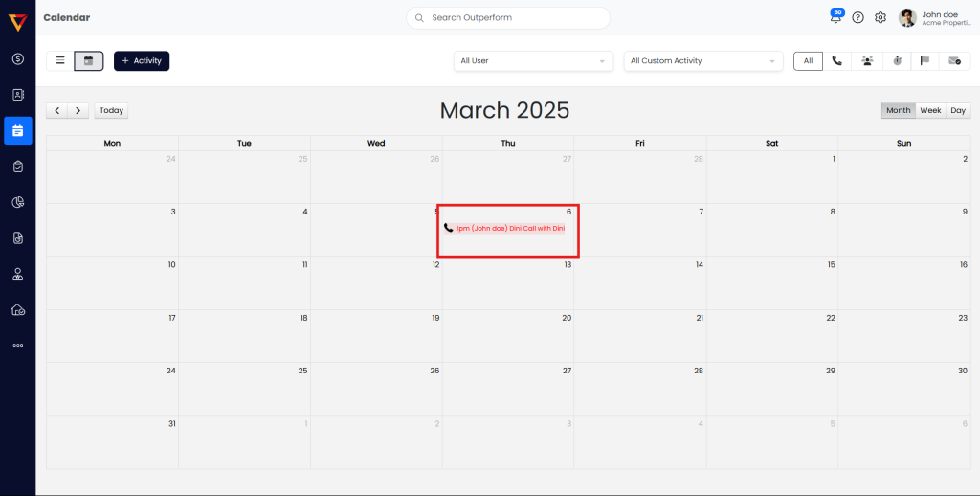Filter activities by stopwatch deadline icon
Viewport: 980px width, 496px height.
click(x=896, y=60)
